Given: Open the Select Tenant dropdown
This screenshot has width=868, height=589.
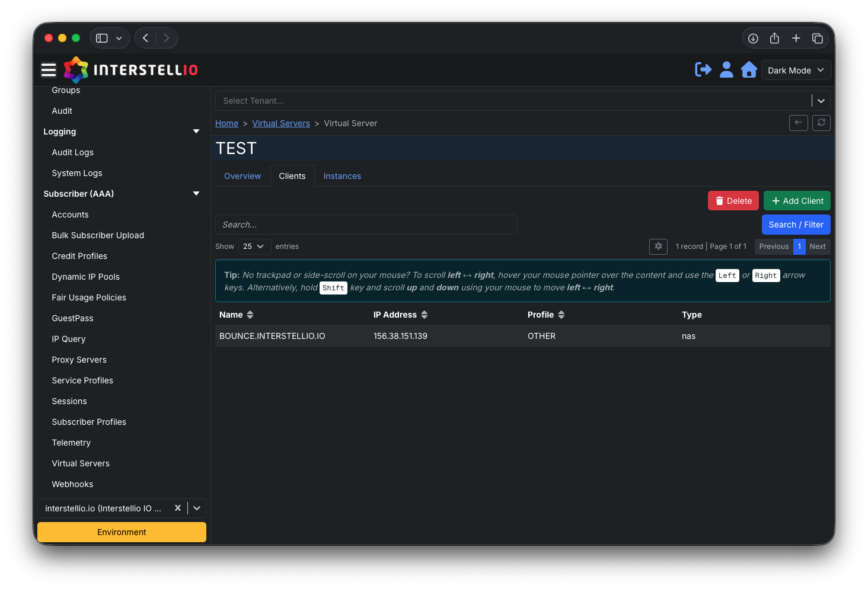Looking at the screenshot, I should tap(522, 101).
